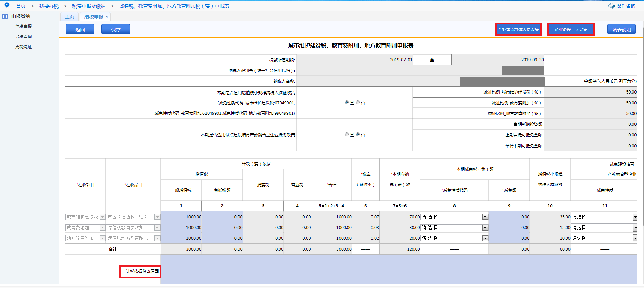
Task: Open the 地方教育附加 征收项目 dropdown
Action: 85,238
